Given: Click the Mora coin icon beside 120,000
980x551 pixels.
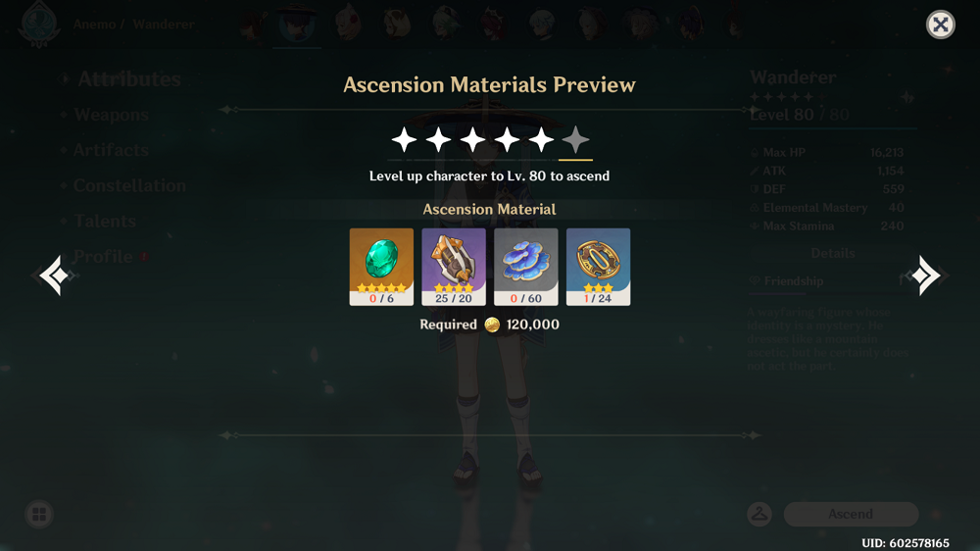Looking at the screenshot, I should point(492,325).
